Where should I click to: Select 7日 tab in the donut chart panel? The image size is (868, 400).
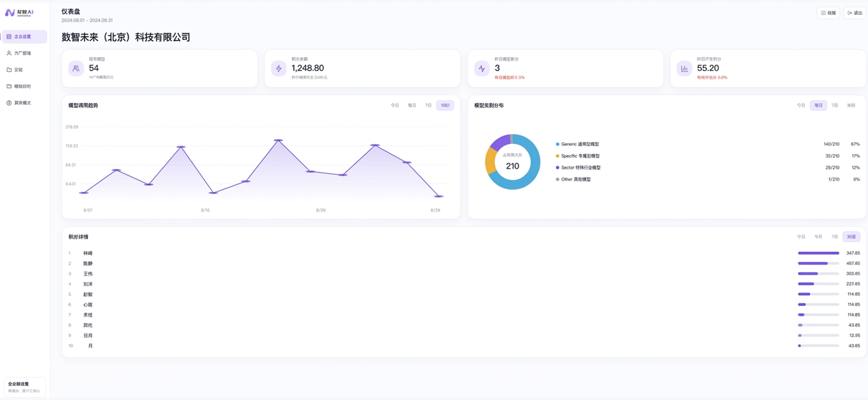(834, 106)
